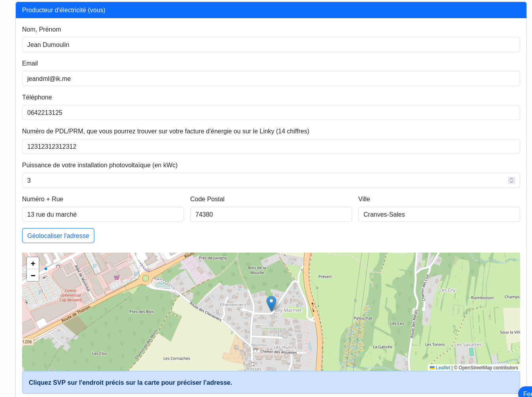Zoom in on the map with the plus control
This screenshot has height=397, width=532.
click(x=33, y=263)
